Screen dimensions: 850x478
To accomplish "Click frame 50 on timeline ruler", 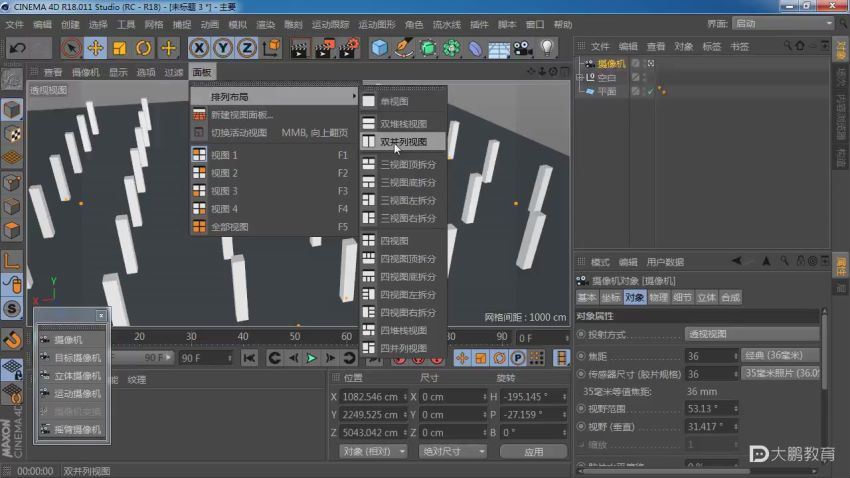I will [x=294, y=336].
